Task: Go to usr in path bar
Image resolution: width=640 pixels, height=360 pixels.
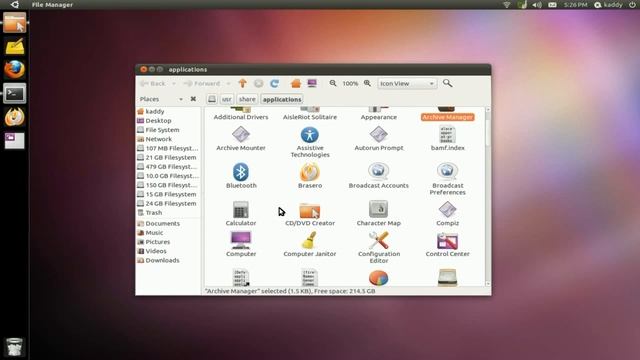Action: point(227,99)
